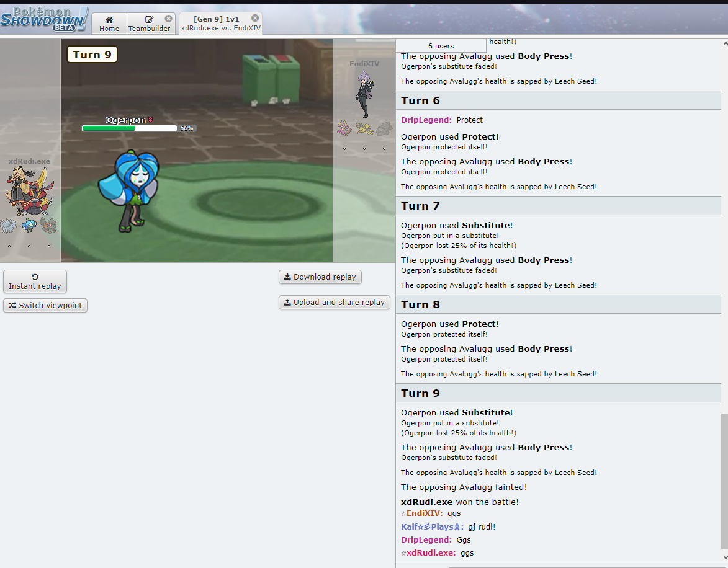This screenshot has width=728, height=568.
Task: Click the Instant replay button
Action: pyautogui.click(x=35, y=282)
